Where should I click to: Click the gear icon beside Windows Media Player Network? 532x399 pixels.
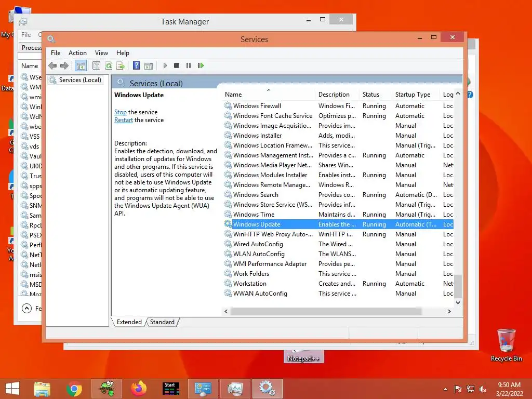[228, 165]
